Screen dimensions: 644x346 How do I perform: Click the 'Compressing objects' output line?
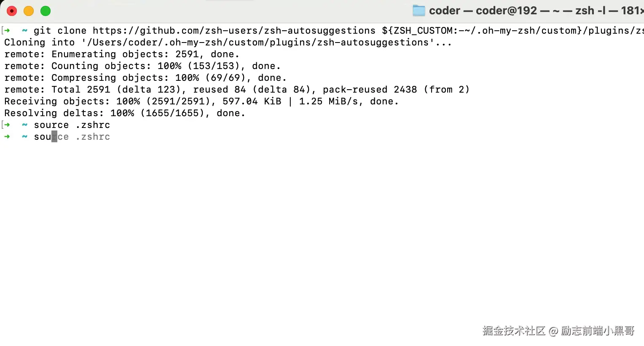click(145, 78)
